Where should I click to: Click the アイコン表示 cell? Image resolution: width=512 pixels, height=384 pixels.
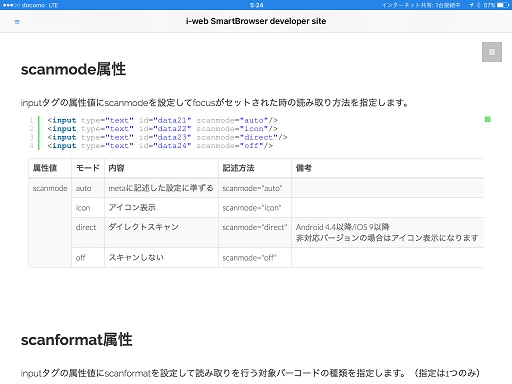[x=161, y=208]
